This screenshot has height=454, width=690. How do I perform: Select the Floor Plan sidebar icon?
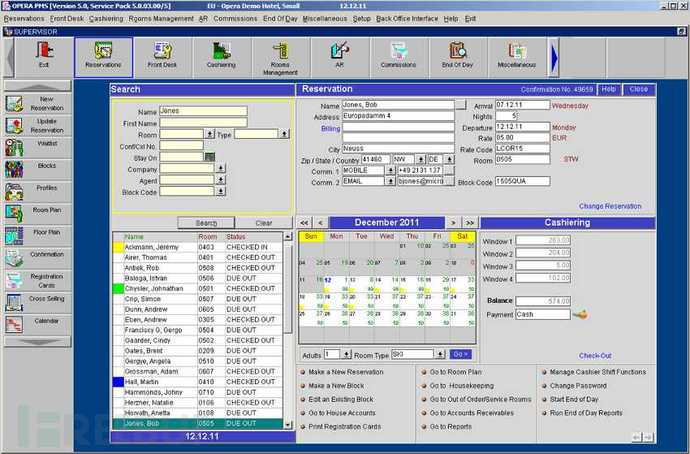(38, 235)
